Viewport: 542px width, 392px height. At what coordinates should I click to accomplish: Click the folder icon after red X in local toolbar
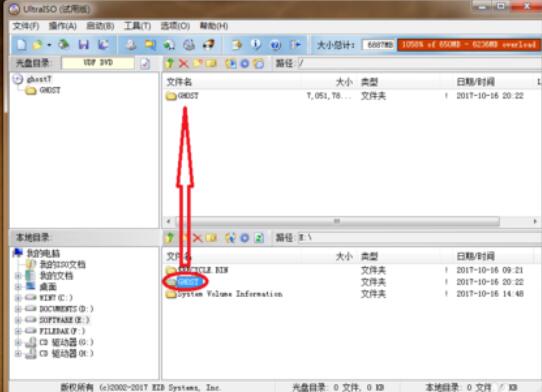pos(211,237)
